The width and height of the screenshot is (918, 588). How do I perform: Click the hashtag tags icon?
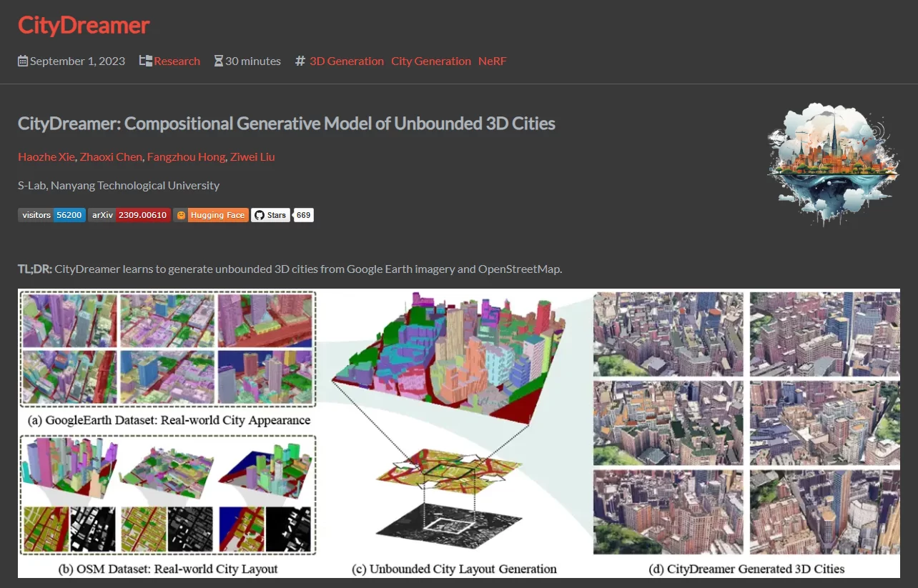point(300,61)
